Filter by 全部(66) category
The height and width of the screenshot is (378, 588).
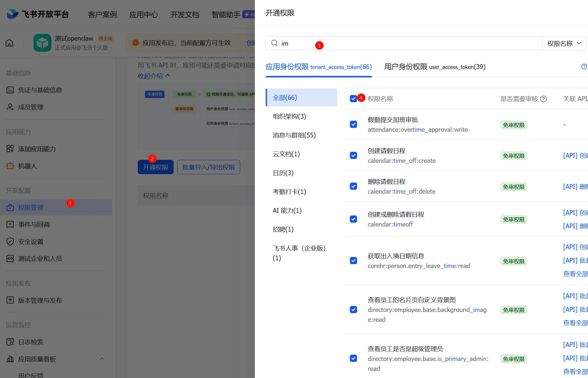(301, 97)
